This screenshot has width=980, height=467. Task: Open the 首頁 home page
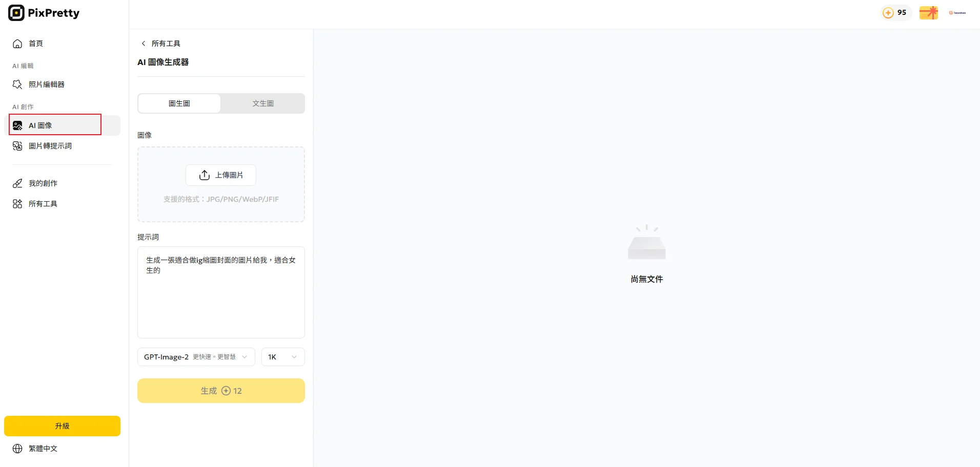62,44
